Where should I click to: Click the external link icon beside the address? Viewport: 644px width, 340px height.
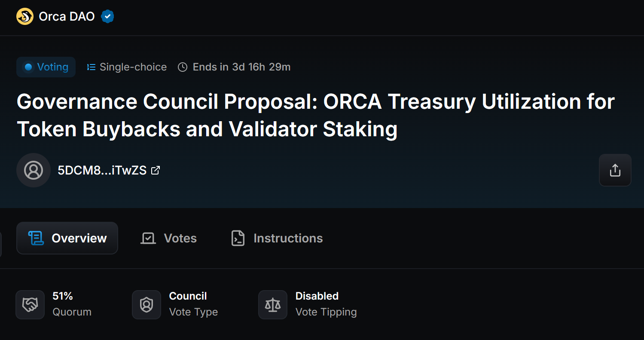click(x=156, y=170)
